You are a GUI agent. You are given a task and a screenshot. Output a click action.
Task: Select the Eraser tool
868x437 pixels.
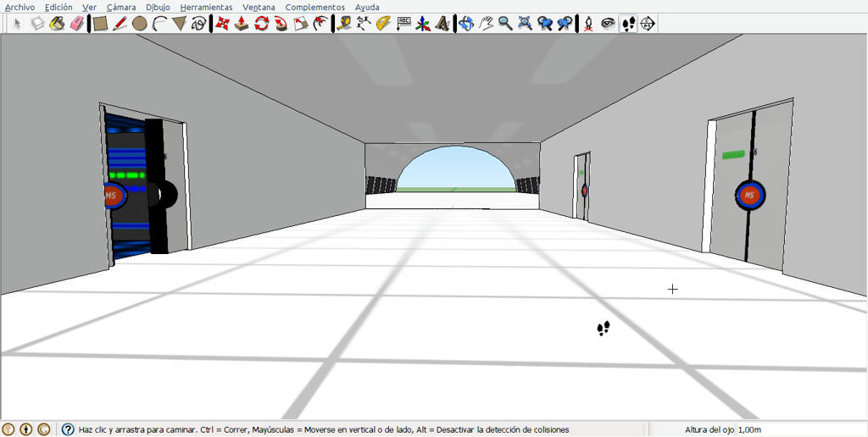(77, 24)
